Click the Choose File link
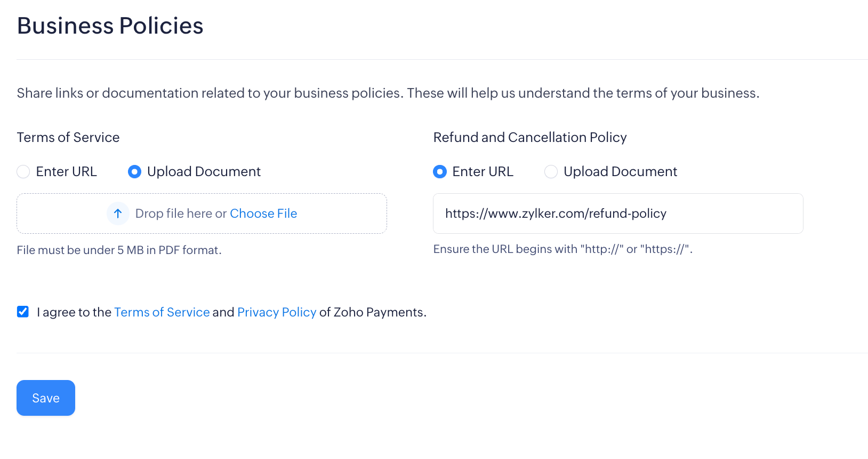 (x=263, y=213)
